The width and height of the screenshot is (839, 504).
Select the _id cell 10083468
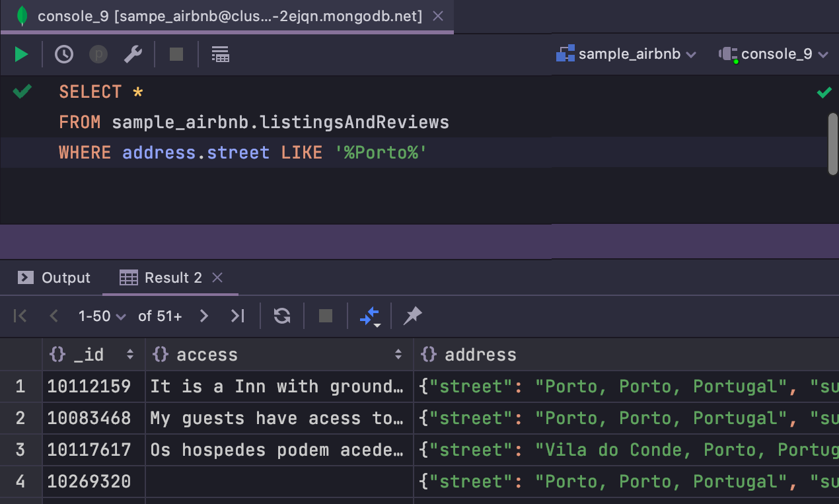94,418
